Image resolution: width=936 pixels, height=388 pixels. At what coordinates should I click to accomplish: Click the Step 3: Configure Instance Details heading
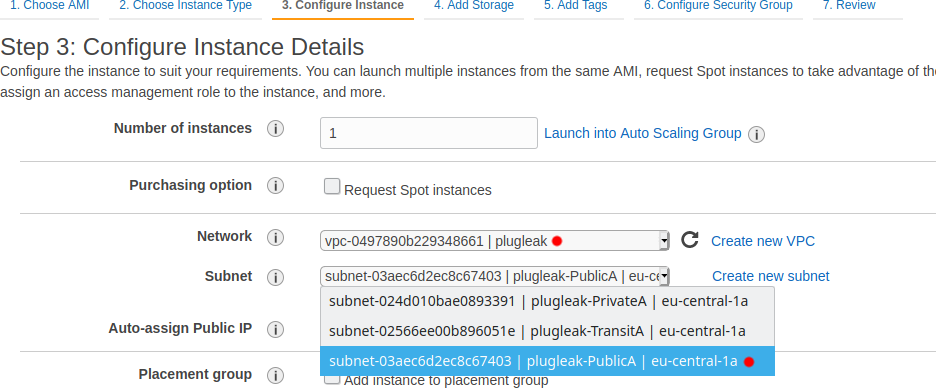[x=183, y=47]
